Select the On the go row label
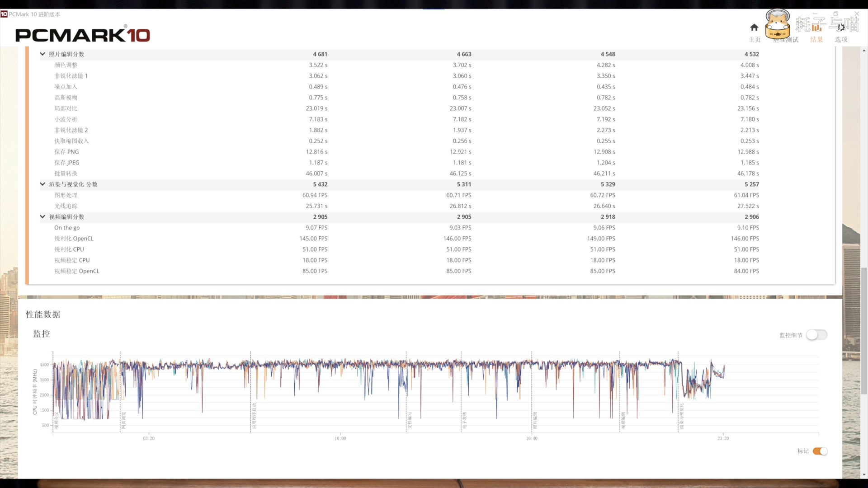Viewport: 868px width, 488px height. click(67, 228)
